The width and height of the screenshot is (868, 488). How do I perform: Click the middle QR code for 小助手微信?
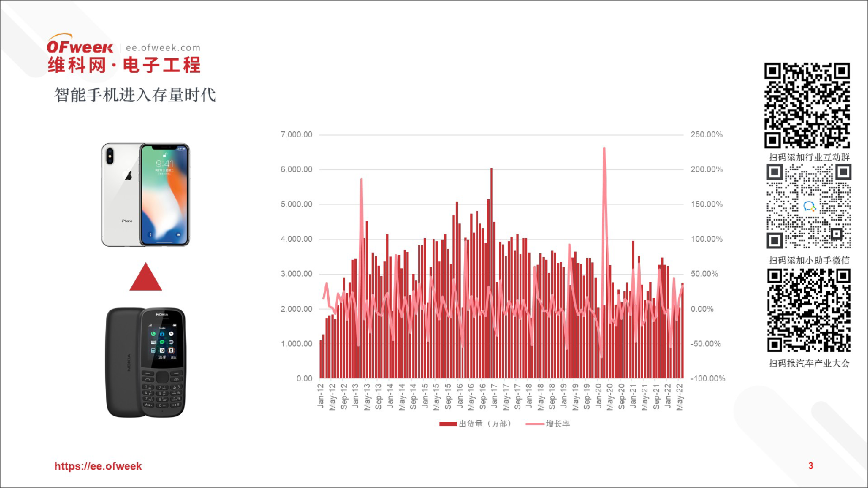(808, 206)
